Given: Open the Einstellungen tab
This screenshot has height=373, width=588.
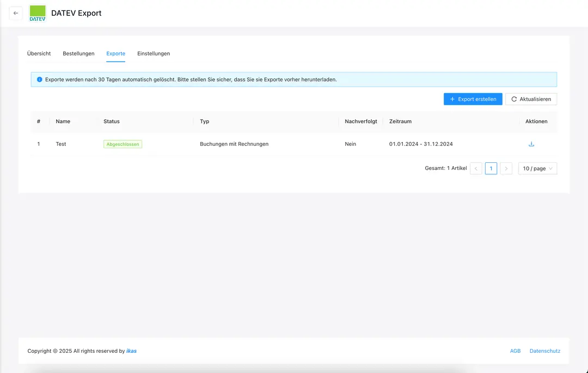Looking at the screenshot, I should coord(154,53).
